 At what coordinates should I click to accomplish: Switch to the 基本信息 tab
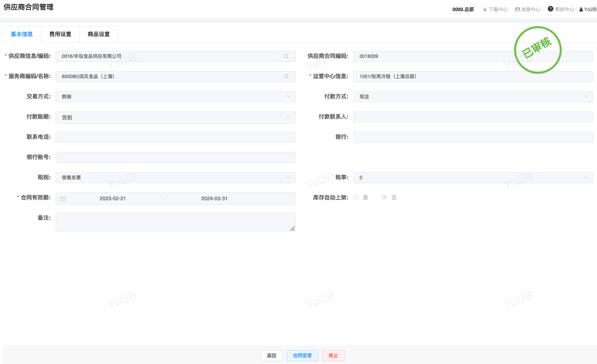point(22,34)
